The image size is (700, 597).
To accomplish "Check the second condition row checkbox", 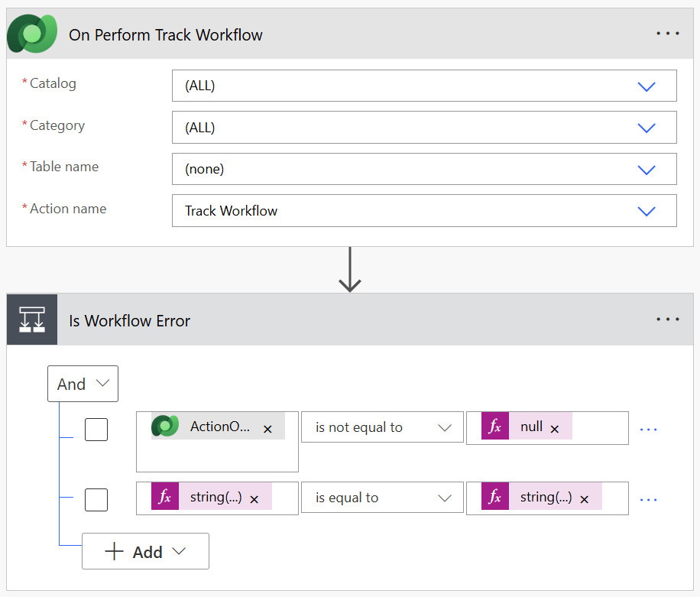I will [x=96, y=499].
